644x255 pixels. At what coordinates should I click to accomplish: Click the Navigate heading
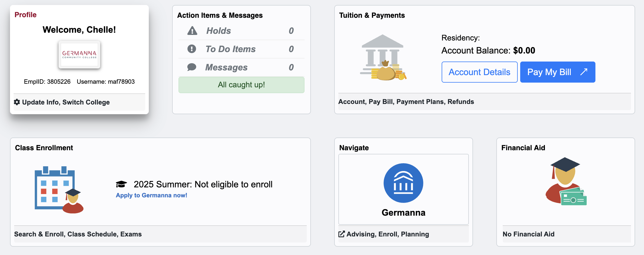click(354, 148)
